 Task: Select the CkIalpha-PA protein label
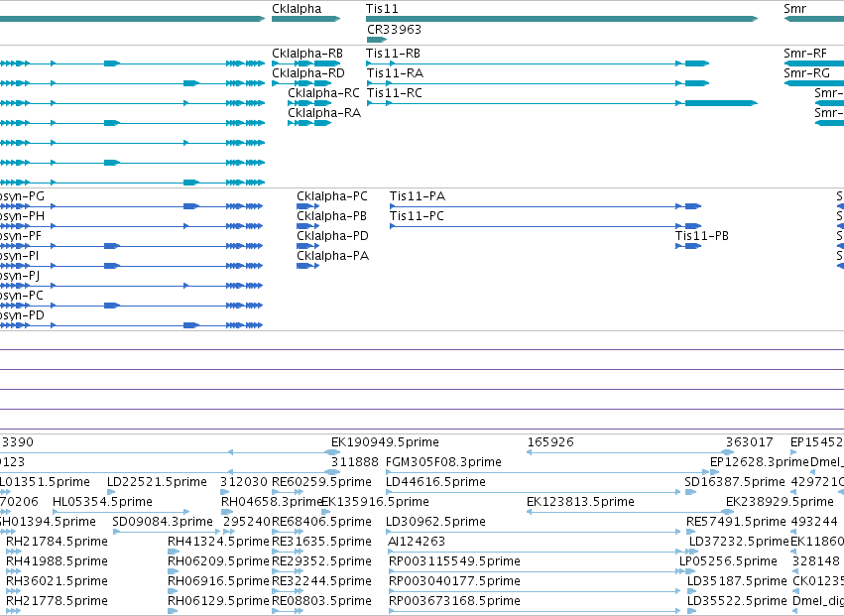(332, 256)
